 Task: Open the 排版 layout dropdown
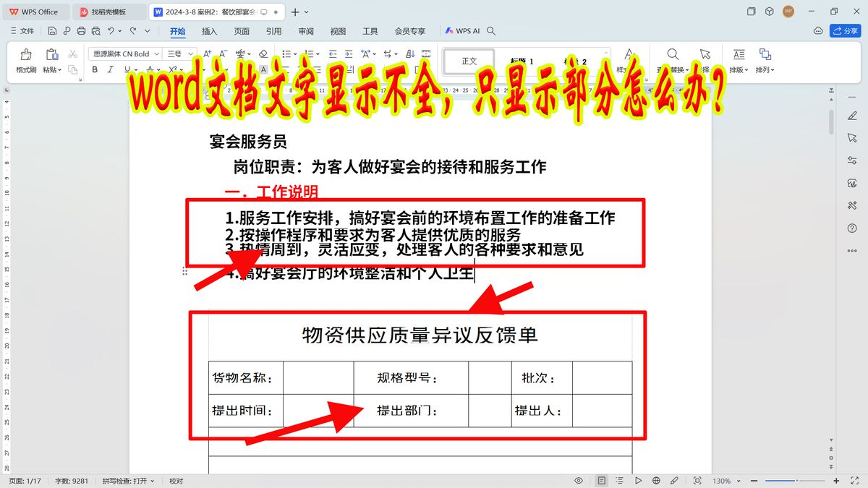click(x=738, y=69)
